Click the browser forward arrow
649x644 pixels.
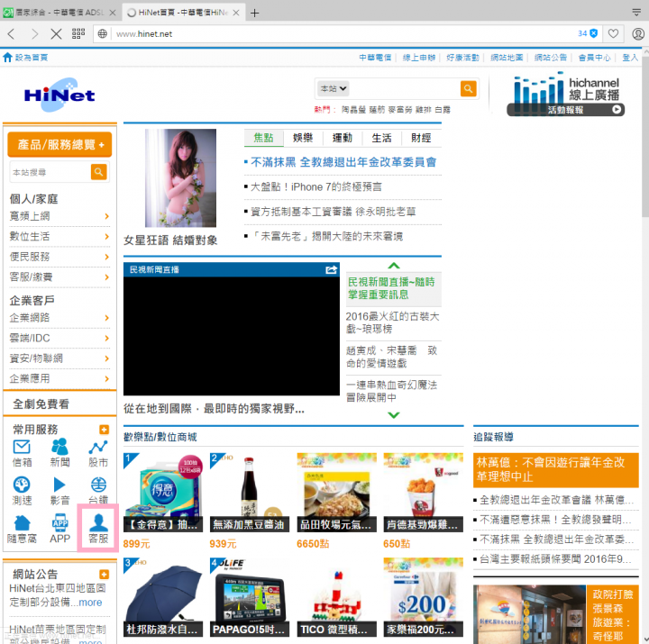click(x=34, y=34)
